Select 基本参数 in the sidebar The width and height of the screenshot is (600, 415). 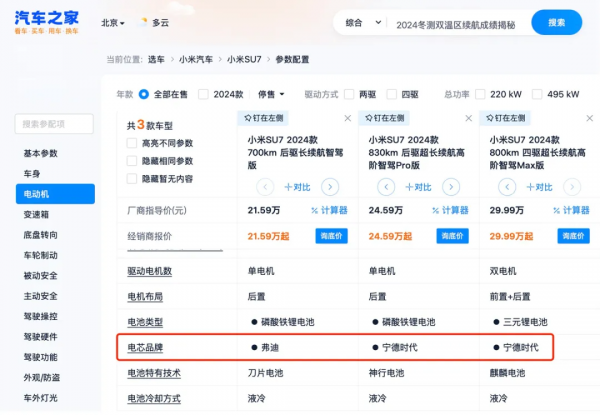[41, 153]
